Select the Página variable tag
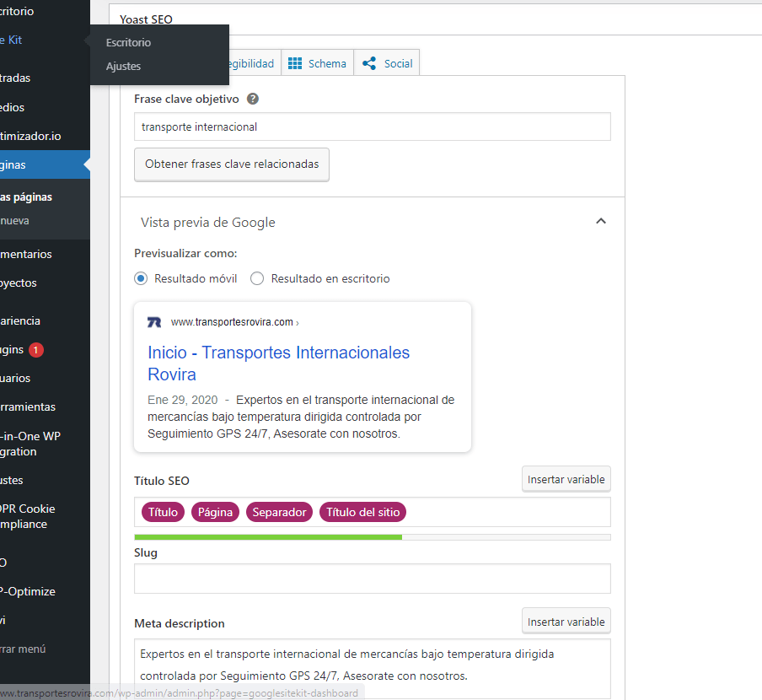This screenshot has width=762, height=700. (215, 512)
